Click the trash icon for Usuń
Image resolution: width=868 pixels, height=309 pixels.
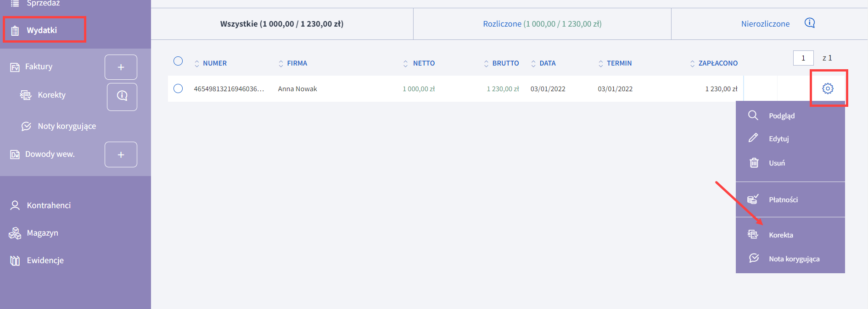[754, 163]
